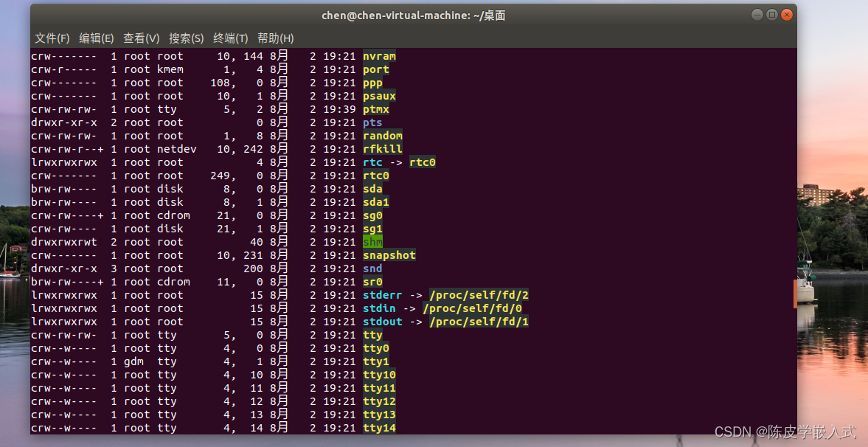
Task: Click the /proc/self/fd/1 target path
Action: pyautogui.click(x=479, y=322)
